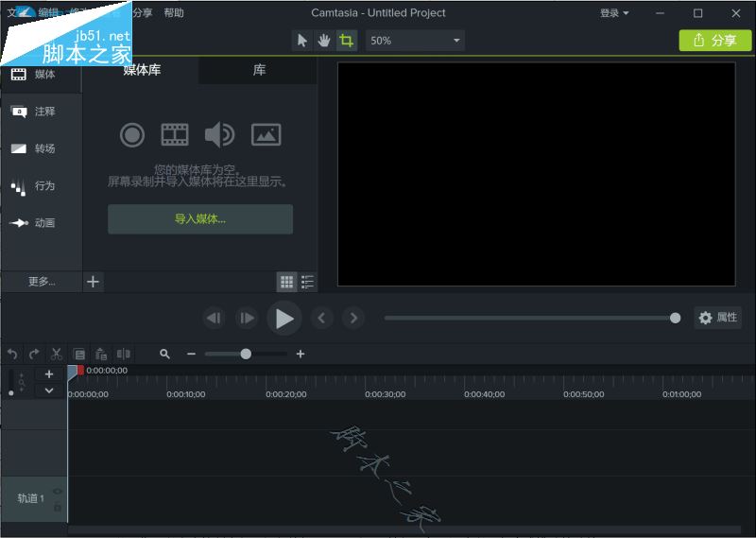Click the image picture media icon
The width and height of the screenshot is (756, 538).
click(x=266, y=134)
